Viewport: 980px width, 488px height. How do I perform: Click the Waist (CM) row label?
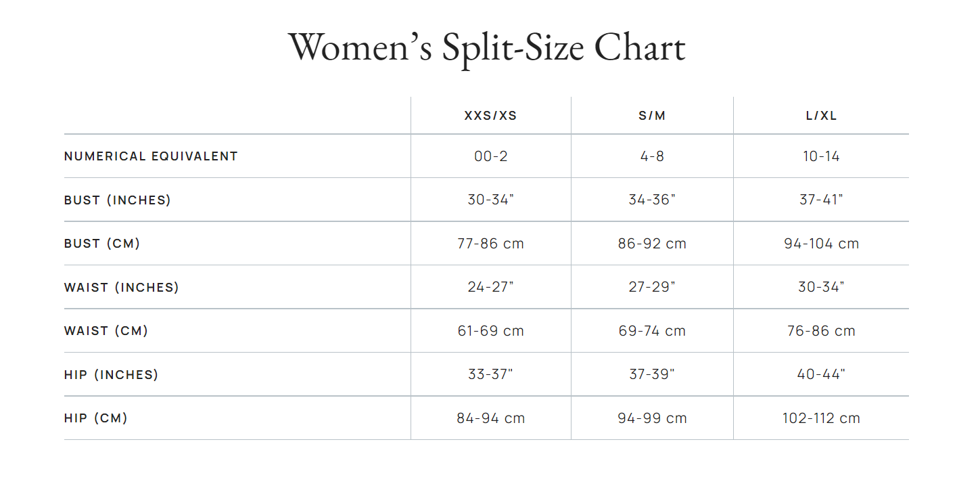106,331
